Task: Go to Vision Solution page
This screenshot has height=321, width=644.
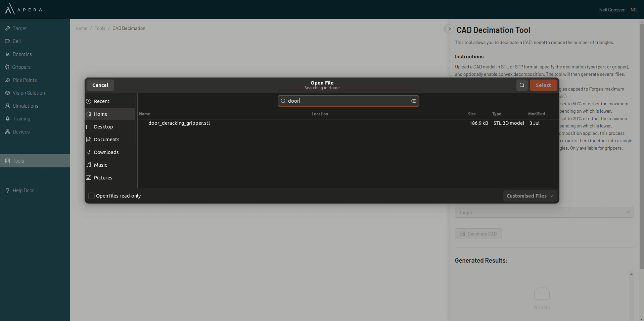Action: coord(29,93)
